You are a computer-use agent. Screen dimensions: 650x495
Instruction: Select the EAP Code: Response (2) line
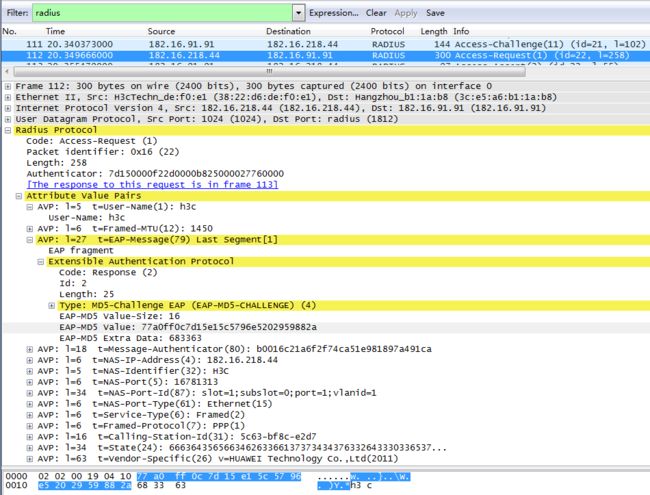108,272
